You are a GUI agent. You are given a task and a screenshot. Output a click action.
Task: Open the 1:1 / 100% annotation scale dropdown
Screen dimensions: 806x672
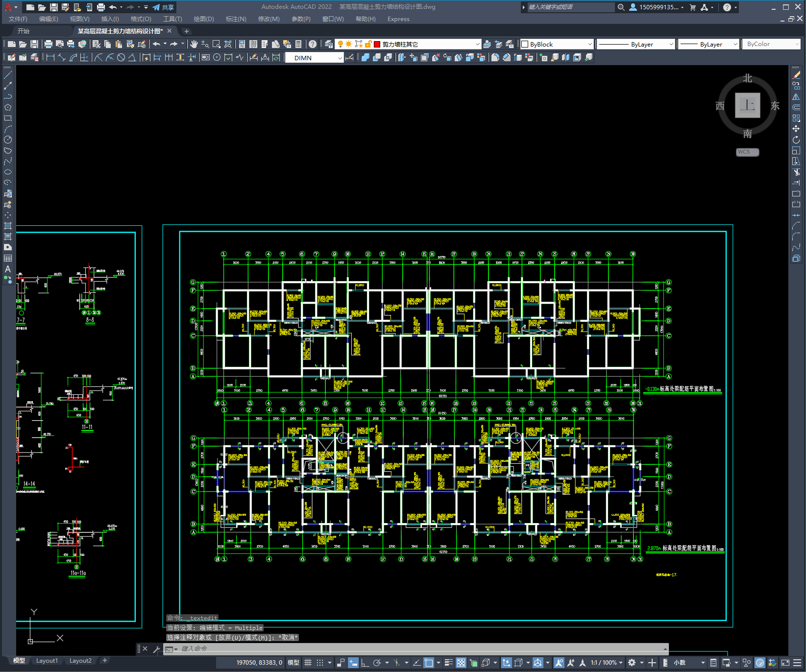(607, 663)
